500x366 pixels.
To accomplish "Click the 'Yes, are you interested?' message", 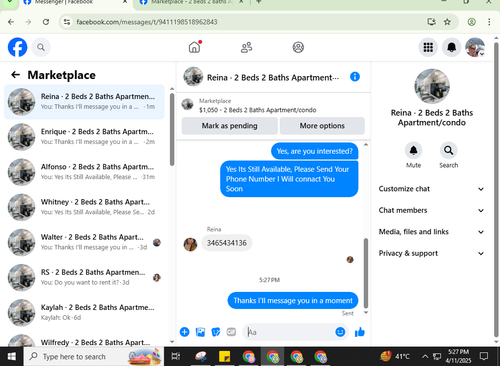I will point(314,151).
